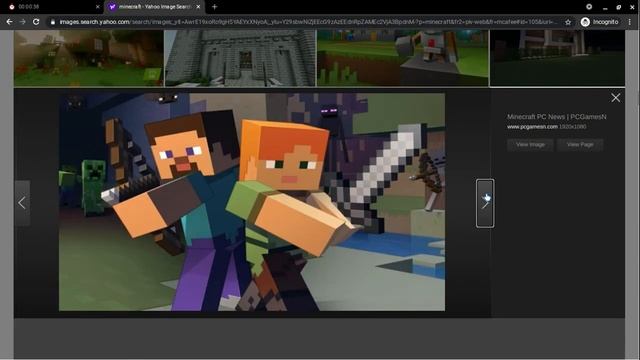Image resolution: width=640 pixels, height=360 pixels.
Task: Select the dark modern house thumbnail
Action: click(x=557, y=58)
